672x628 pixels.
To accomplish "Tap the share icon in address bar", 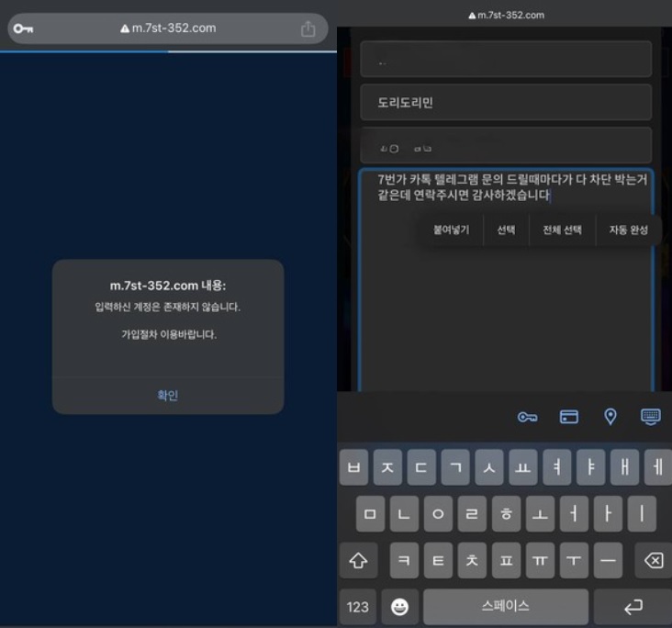I will point(308,28).
